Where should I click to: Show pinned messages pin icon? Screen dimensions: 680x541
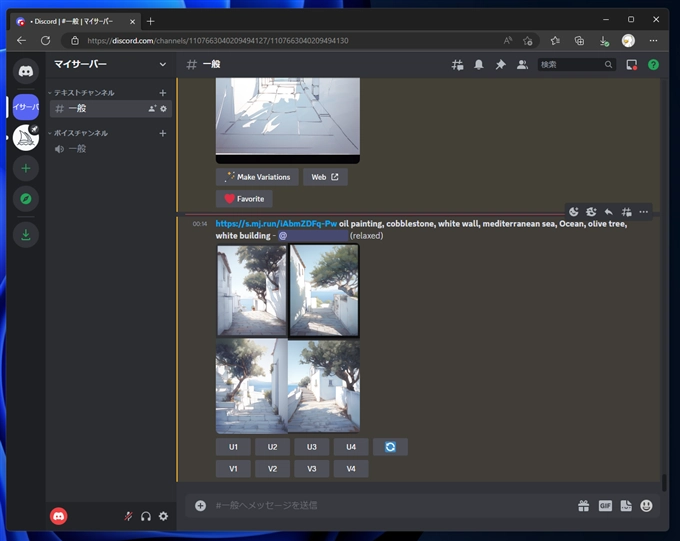pos(500,65)
